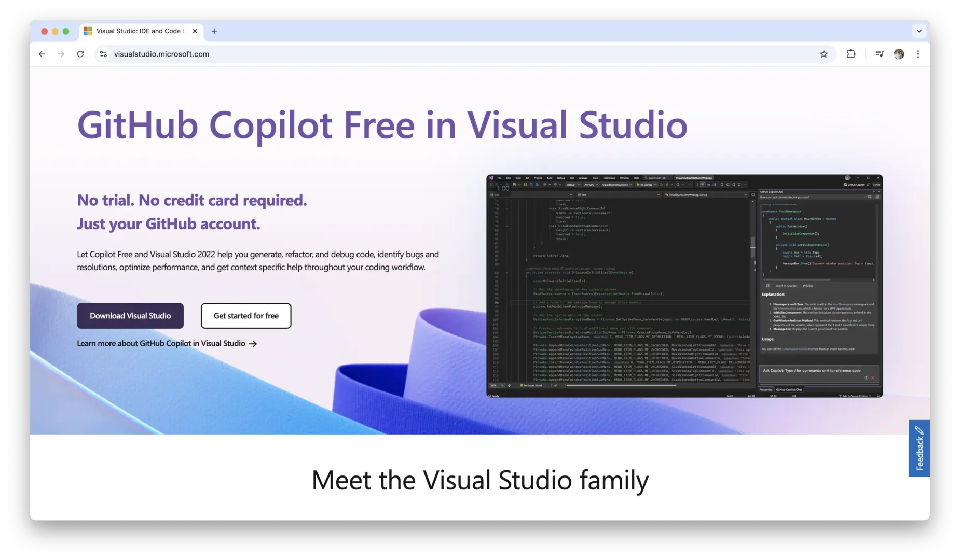
Task: Choose Get started for free
Action: point(246,316)
